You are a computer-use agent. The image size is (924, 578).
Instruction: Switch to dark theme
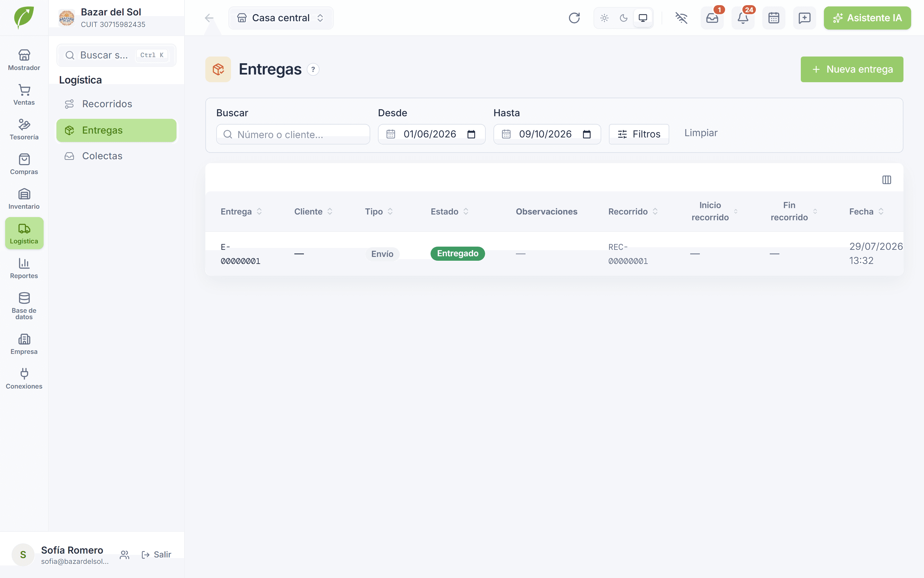click(x=623, y=18)
